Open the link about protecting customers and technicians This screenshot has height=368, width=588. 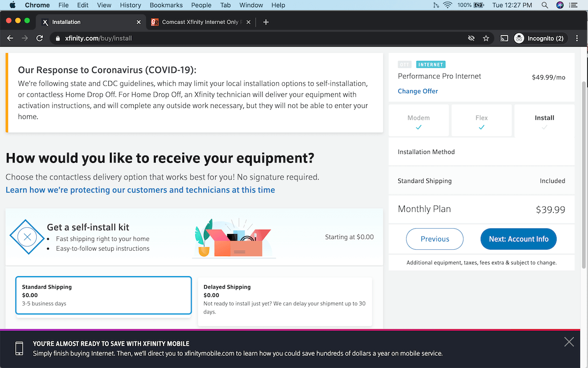click(x=140, y=190)
